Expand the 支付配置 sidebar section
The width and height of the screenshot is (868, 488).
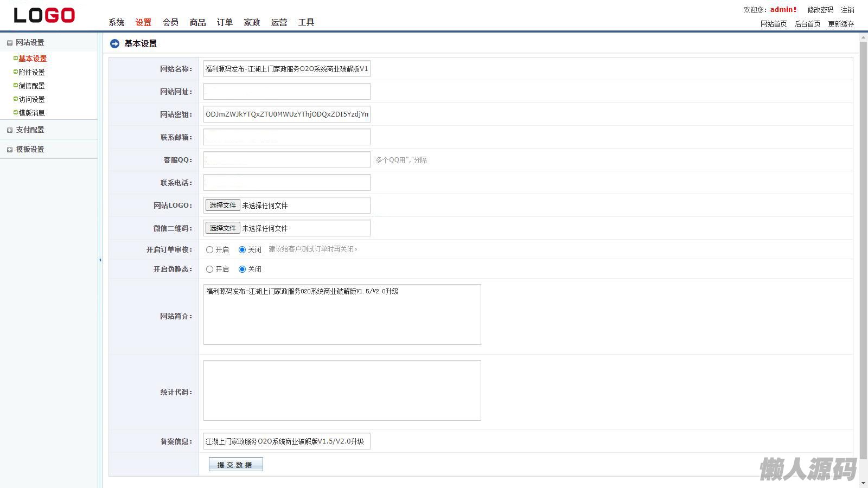tap(10, 130)
